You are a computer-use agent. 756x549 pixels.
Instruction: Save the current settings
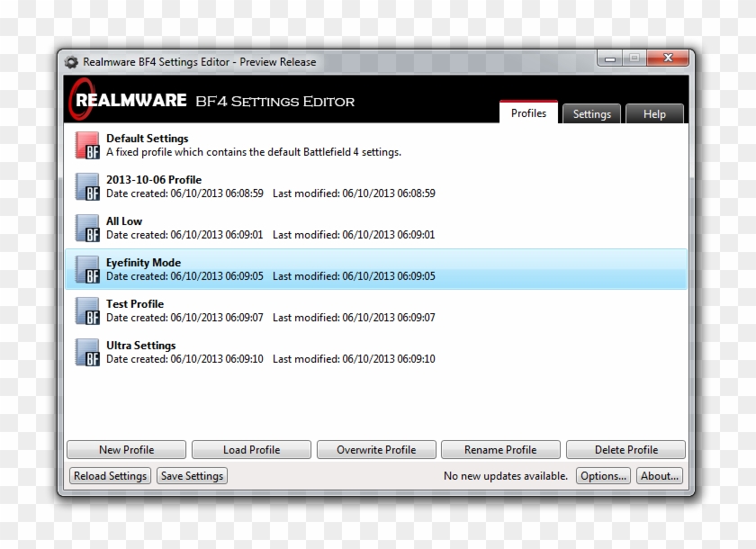[x=191, y=475]
